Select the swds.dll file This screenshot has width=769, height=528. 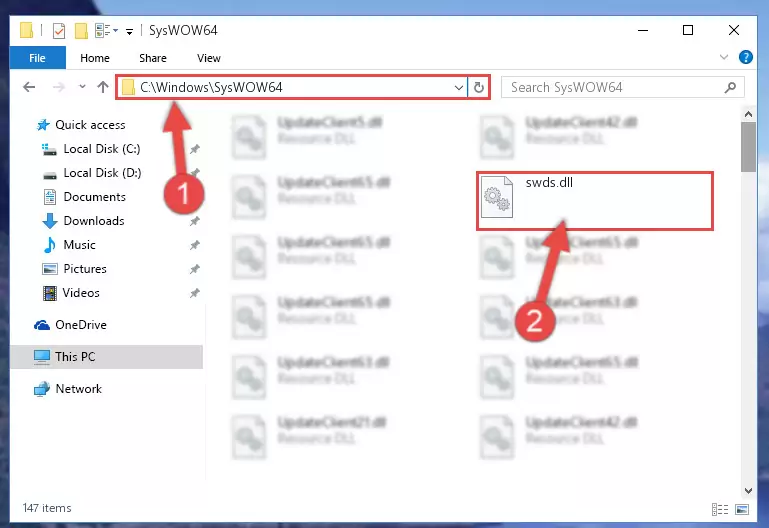click(594, 201)
